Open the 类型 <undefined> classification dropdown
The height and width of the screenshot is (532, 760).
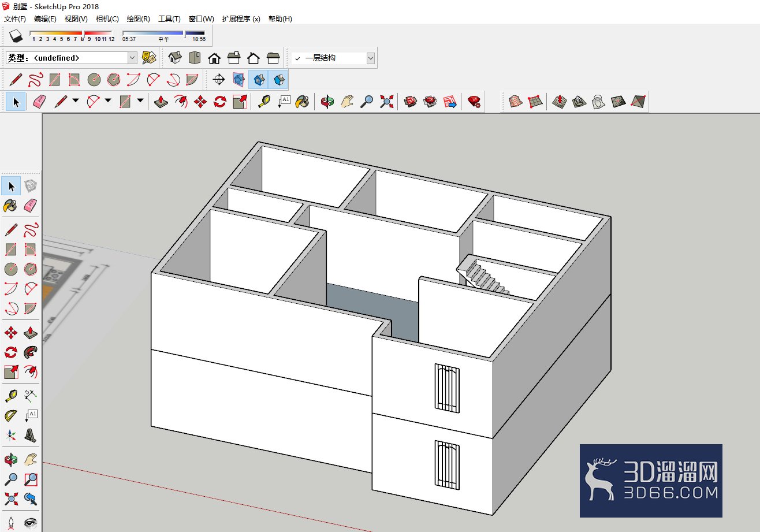coord(72,58)
